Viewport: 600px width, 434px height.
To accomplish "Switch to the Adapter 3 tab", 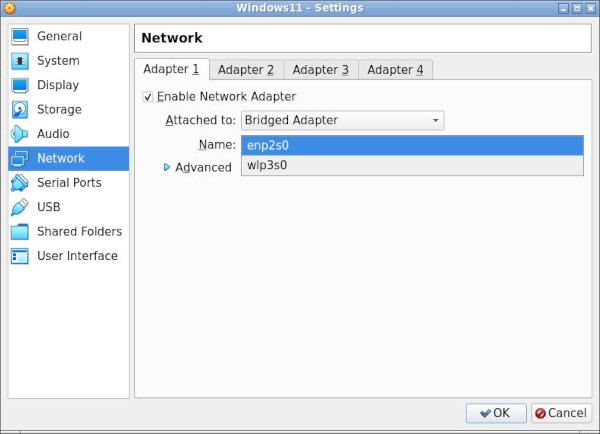I will point(321,70).
